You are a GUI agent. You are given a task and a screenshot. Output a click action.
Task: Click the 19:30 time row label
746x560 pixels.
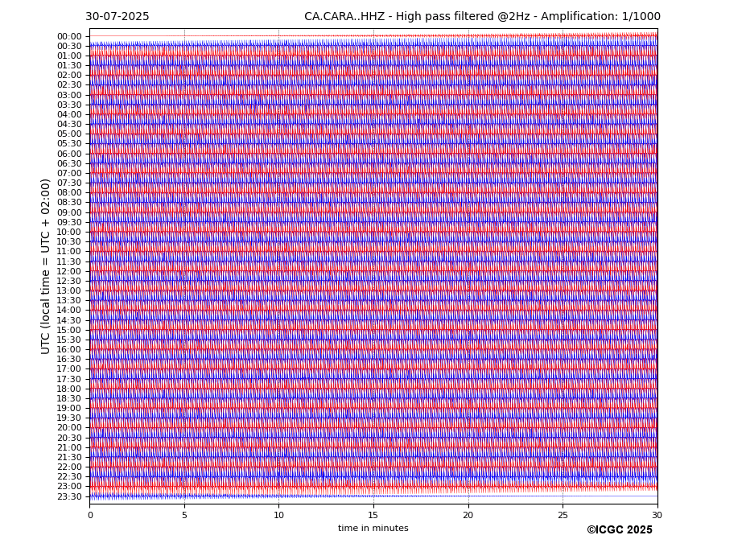[x=69, y=418]
